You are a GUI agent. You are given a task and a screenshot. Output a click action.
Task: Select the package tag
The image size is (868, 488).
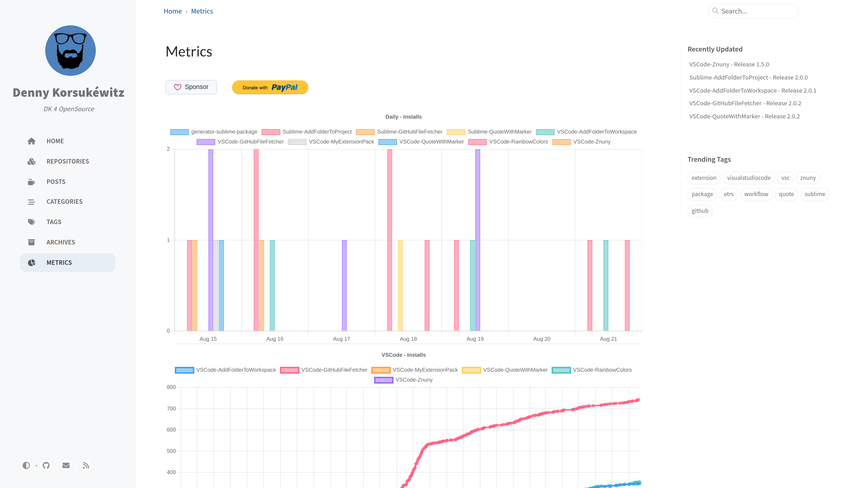click(x=702, y=194)
